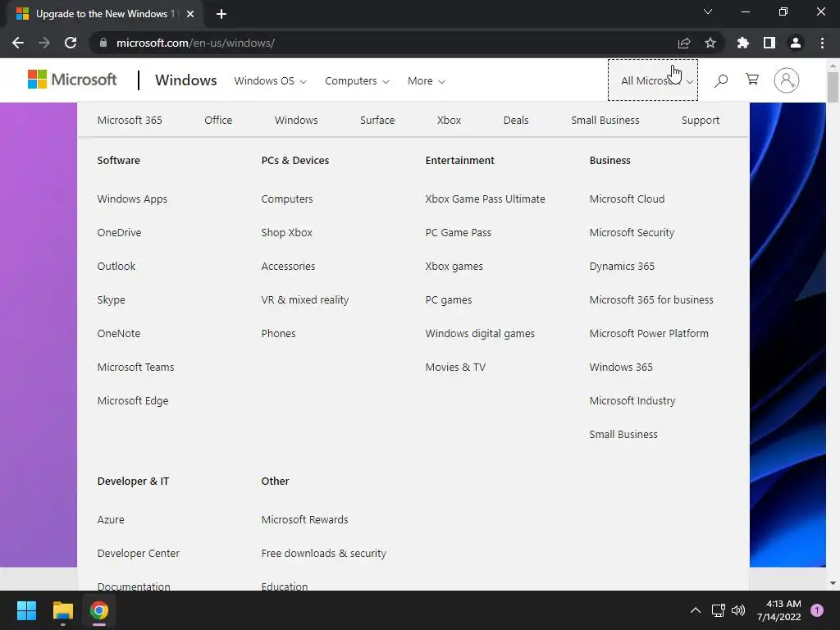Click the page vertical scrollbar thumb

(833, 87)
